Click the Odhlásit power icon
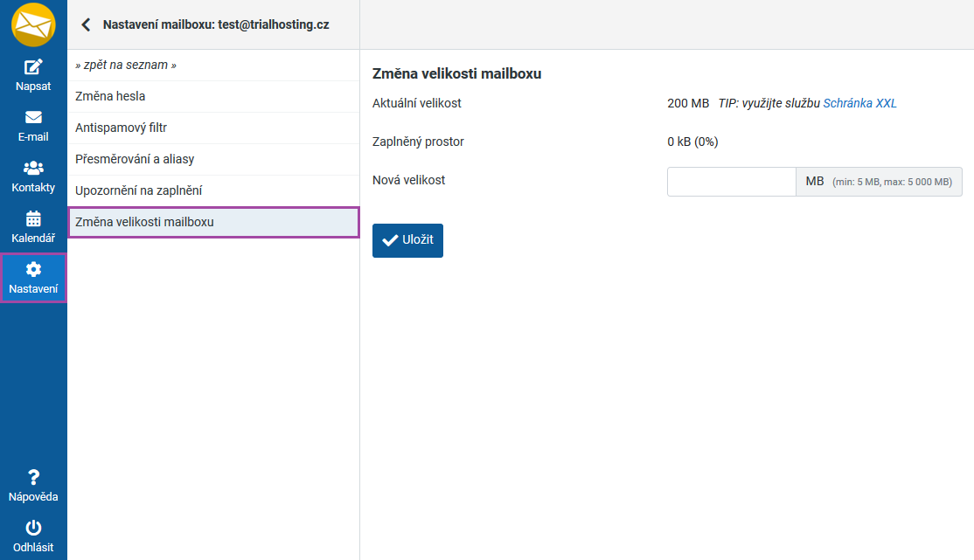974x560 pixels. (x=33, y=528)
